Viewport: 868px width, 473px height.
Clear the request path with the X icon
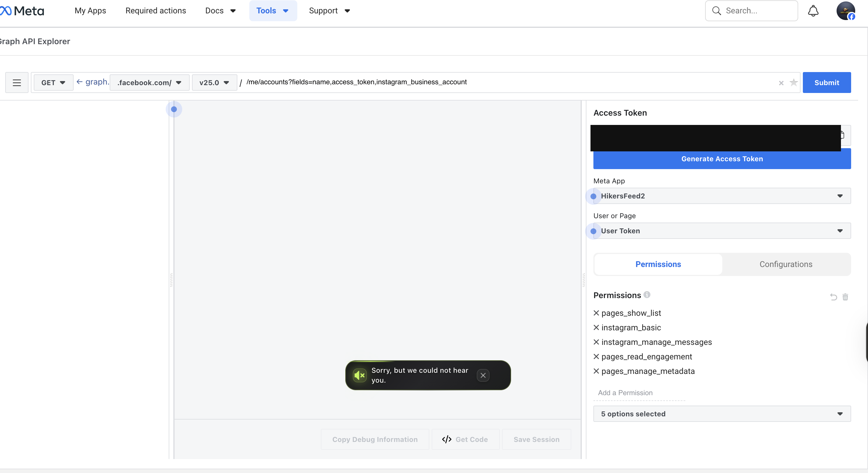[781, 83]
